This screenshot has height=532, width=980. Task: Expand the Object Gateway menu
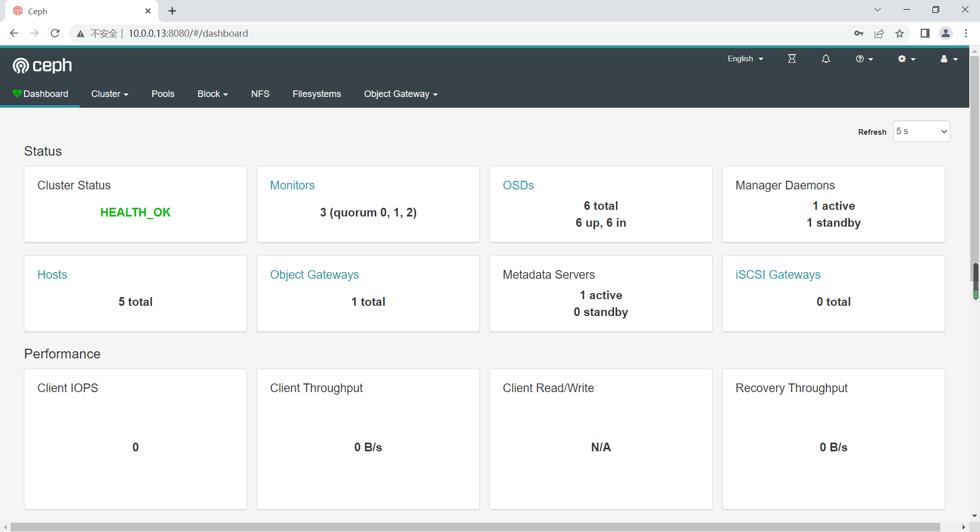pos(401,94)
